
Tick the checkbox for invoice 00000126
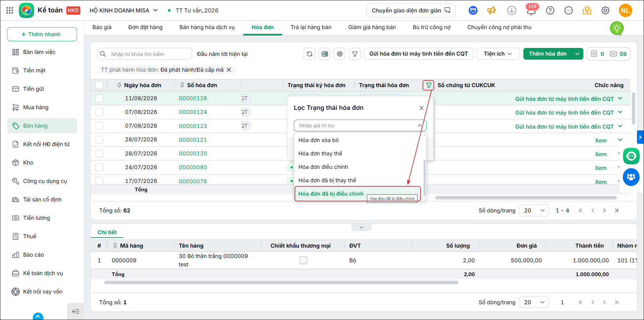click(x=100, y=98)
